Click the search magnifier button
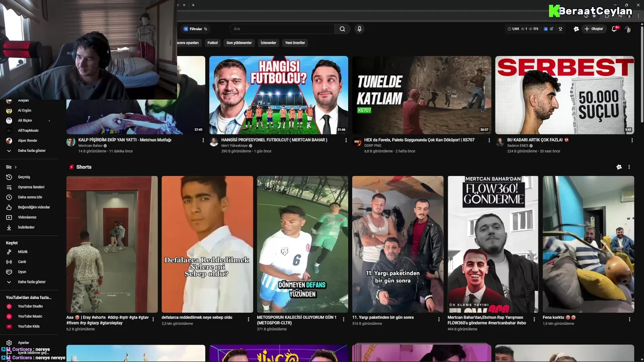The height and width of the screenshot is (362, 644). [342, 29]
